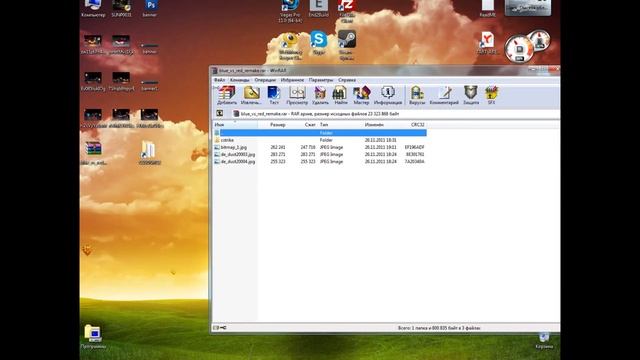Click the Корзина recycle bin icon

point(544,341)
